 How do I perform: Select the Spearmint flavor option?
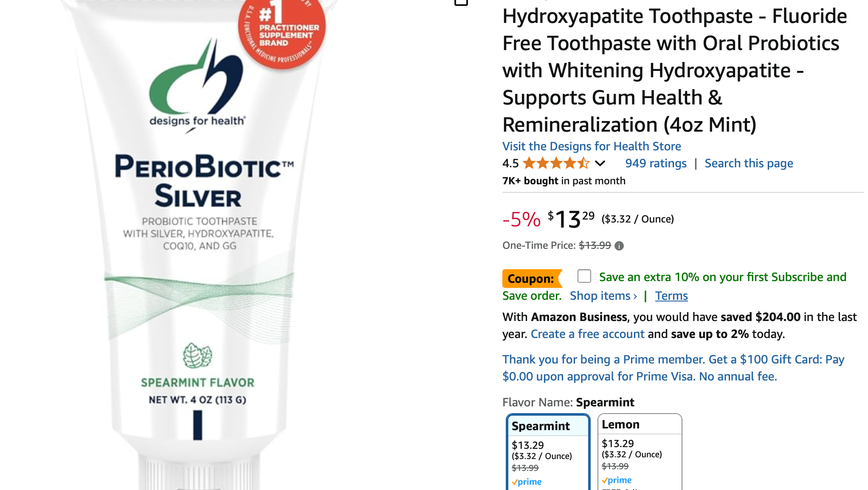pos(548,452)
